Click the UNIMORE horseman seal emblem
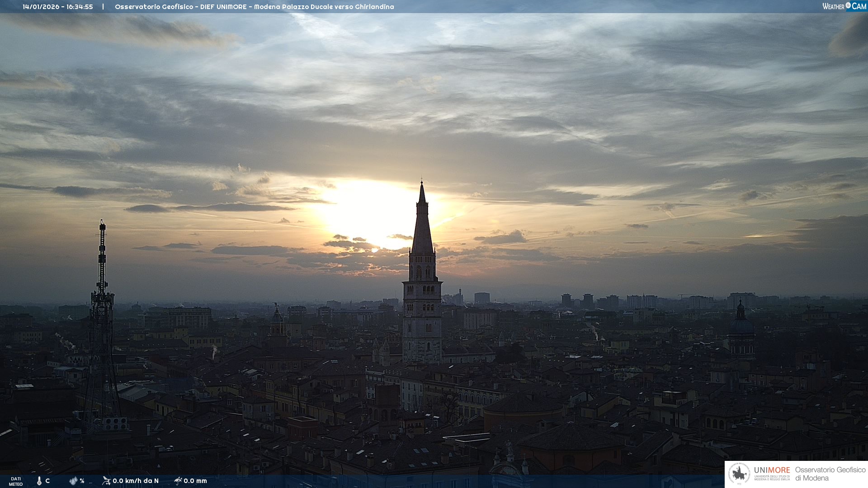The image size is (868, 488). click(x=740, y=474)
